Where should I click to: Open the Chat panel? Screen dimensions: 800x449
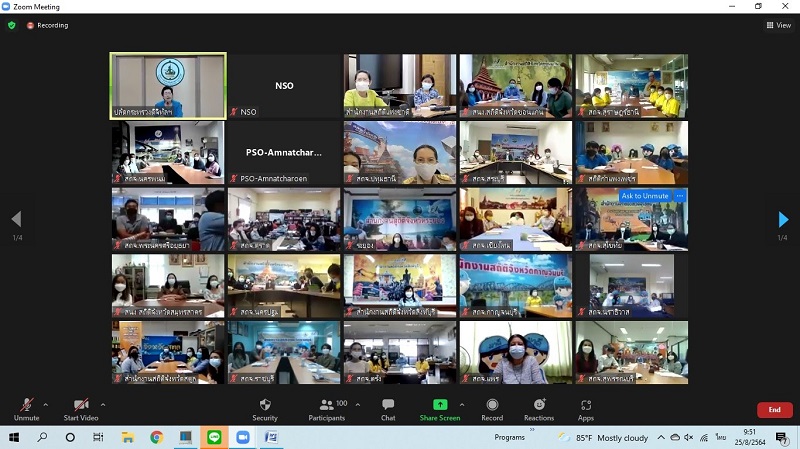(388, 408)
